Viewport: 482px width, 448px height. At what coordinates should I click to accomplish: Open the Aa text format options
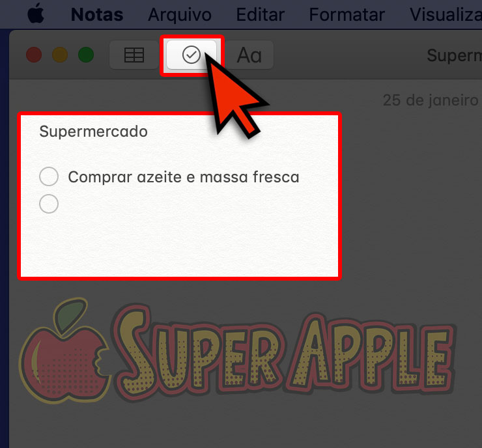tap(249, 55)
